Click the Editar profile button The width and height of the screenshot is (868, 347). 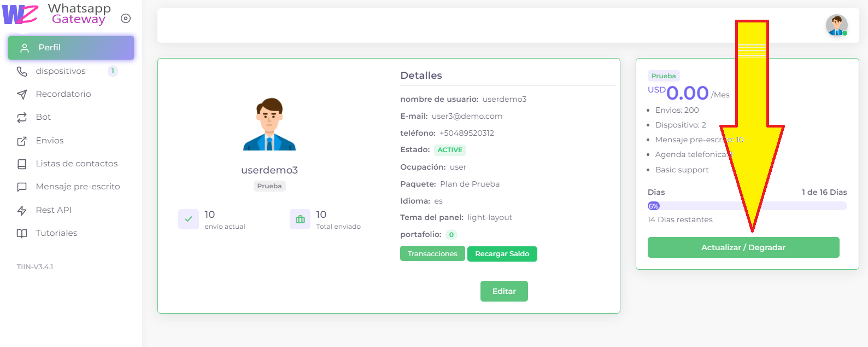coord(504,291)
